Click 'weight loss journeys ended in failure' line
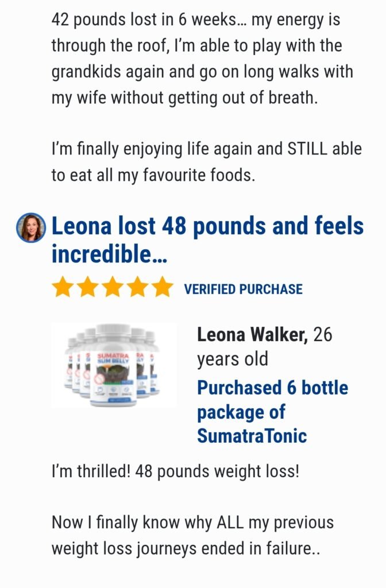The height and width of the screenshot is (588, 386). (x=186, y=548)
